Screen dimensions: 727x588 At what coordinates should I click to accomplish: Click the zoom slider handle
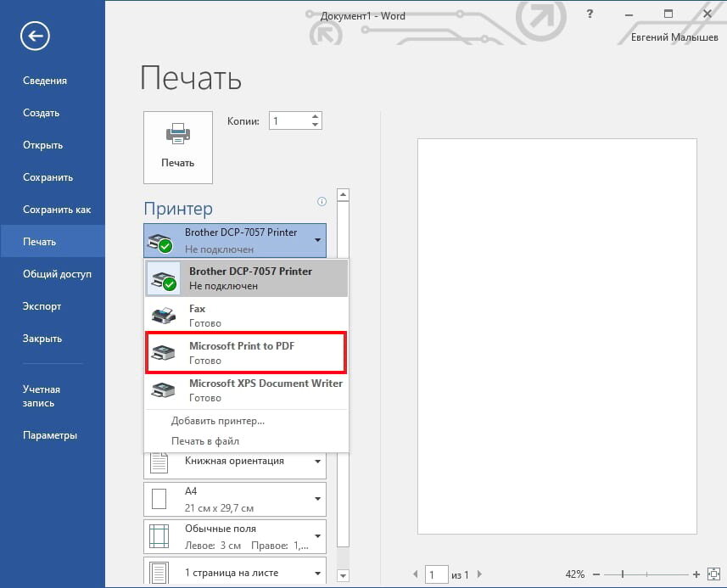[x=623, y=574]
